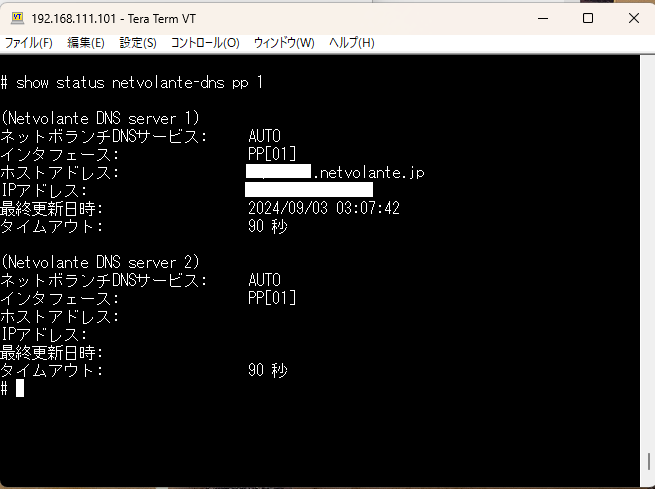Click the 'IPアドレス:' label under server 1
This screenshot has height=489, width=655.
click(44, 190)
